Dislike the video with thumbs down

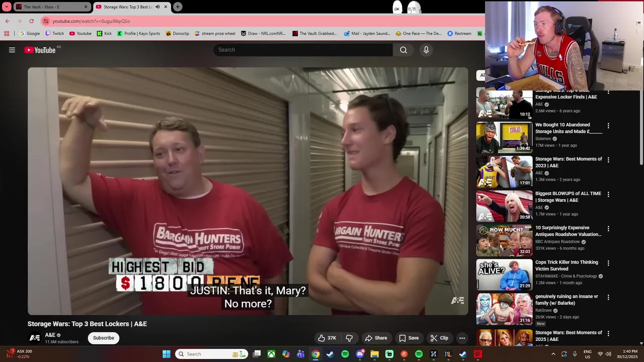point(349,338)
